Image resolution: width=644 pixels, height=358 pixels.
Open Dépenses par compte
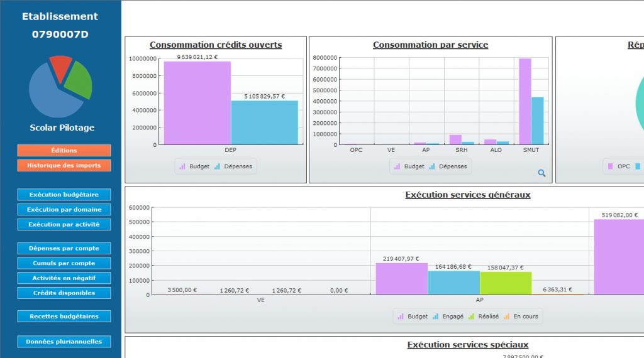(x=64, y=248)
